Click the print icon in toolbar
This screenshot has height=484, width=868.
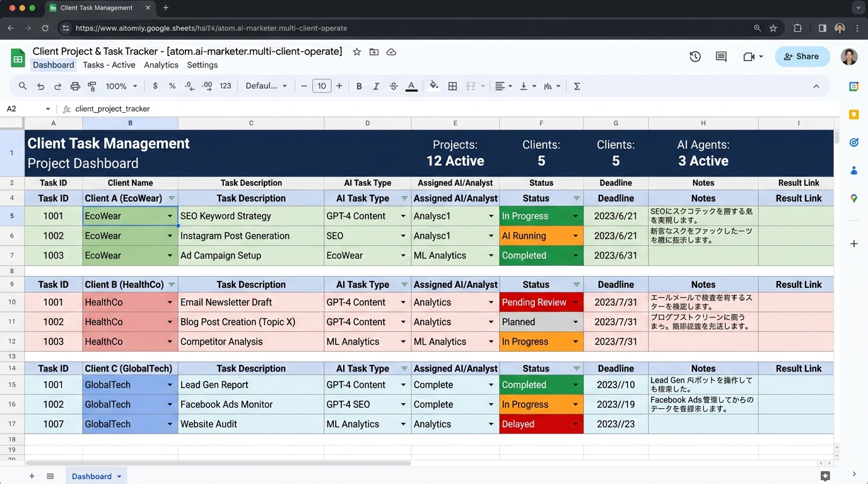(x=75, y=86)
